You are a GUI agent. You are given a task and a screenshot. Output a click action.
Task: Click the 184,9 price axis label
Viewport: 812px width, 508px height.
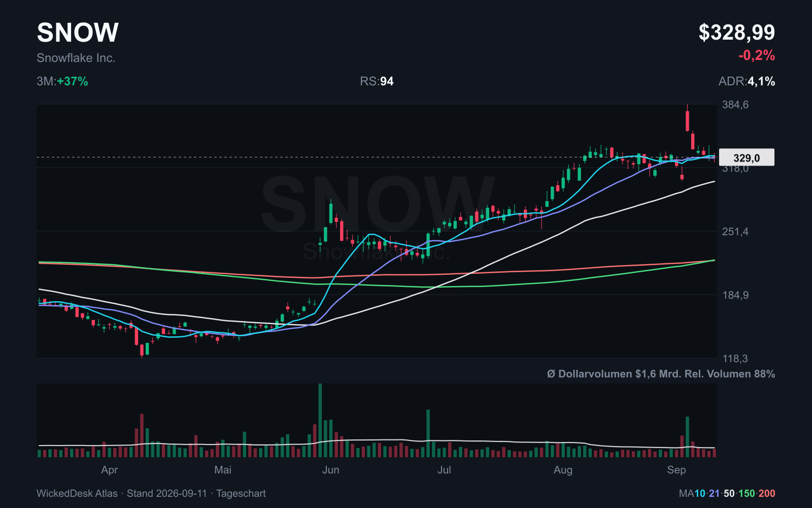click(x=735, y=295)
